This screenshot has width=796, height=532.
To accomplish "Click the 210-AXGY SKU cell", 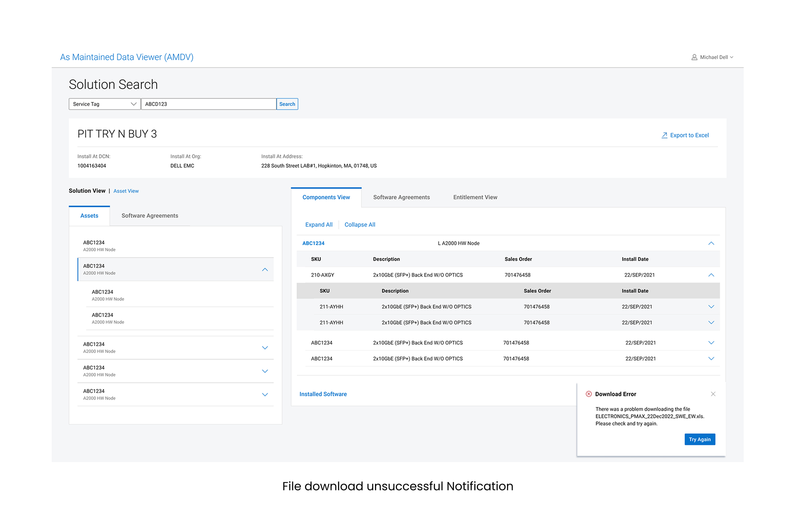I will click(x=322, y=275).
